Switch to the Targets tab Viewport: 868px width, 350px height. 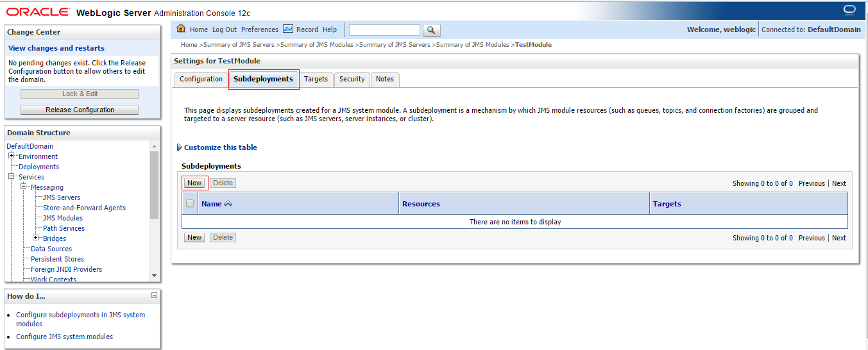[316, 79]
